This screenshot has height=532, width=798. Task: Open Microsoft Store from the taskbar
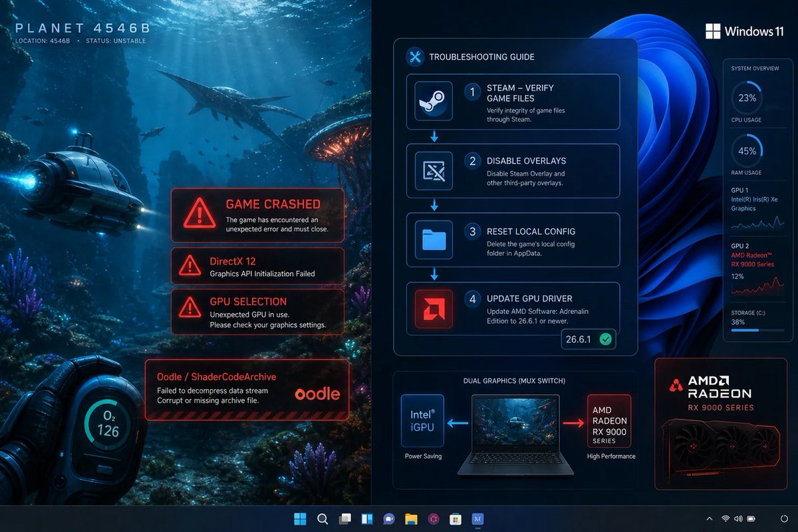pyautogui.click(x=456, y=519)
